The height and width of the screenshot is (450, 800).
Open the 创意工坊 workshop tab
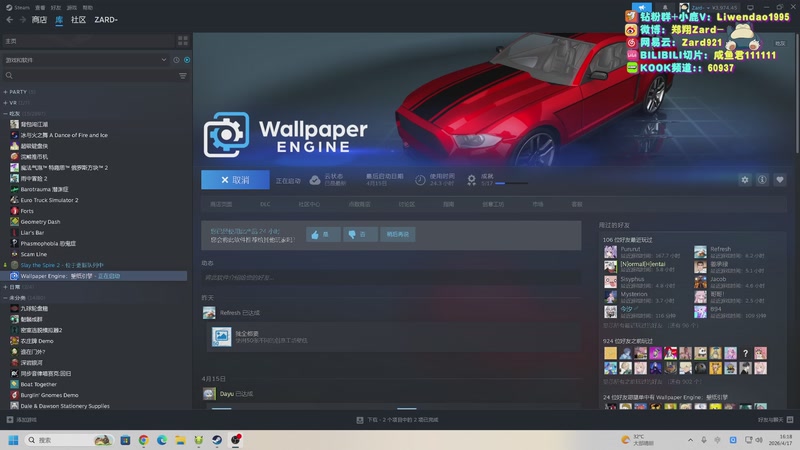tap(493, 204)
